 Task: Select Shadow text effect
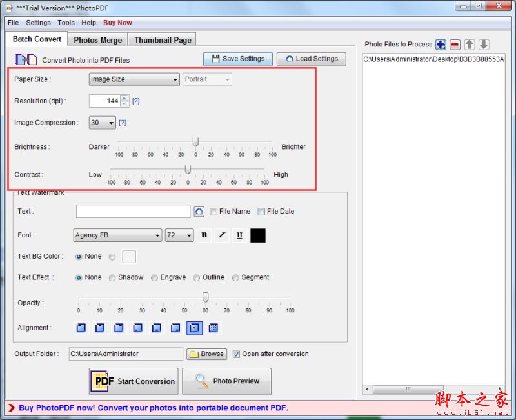point(112,278)
